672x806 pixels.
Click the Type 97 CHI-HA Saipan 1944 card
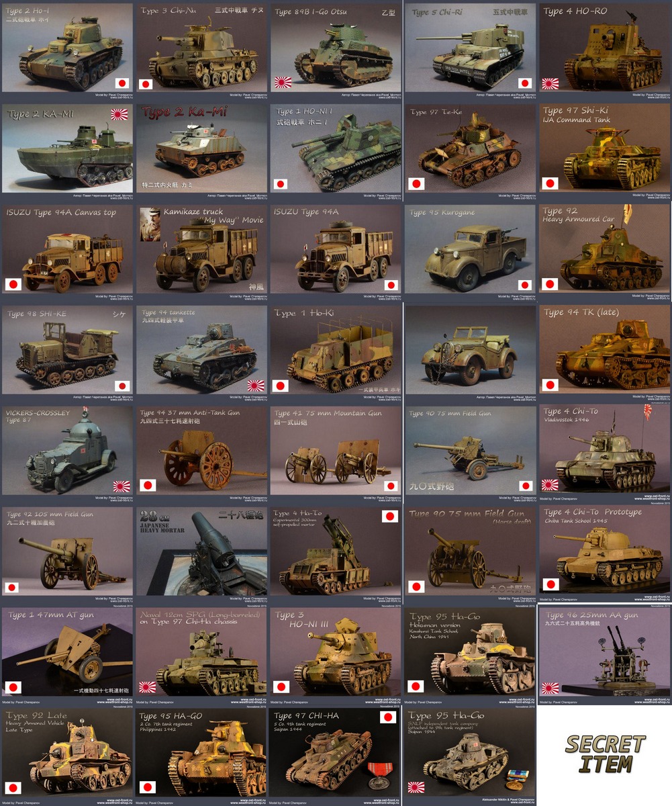pyautogui.click(x=336, y=756)
